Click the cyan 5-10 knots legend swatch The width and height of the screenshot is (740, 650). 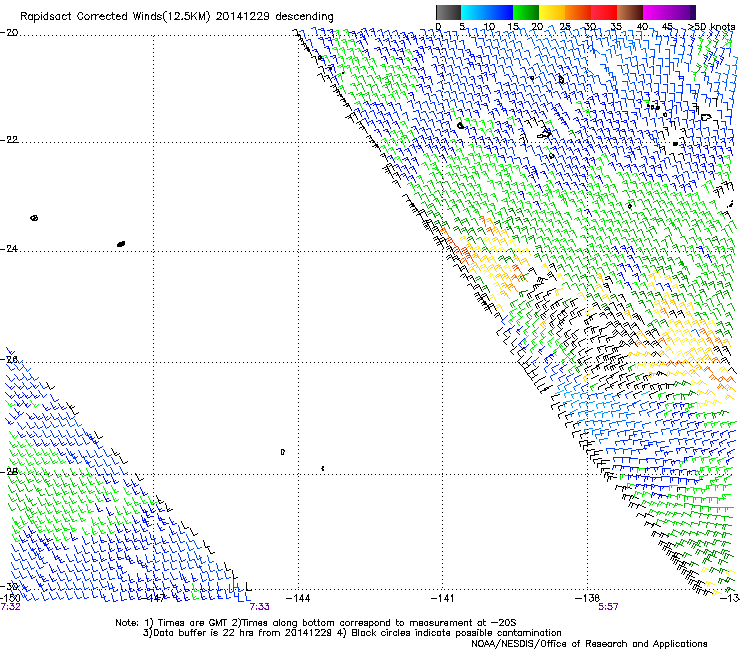(474, 12)
